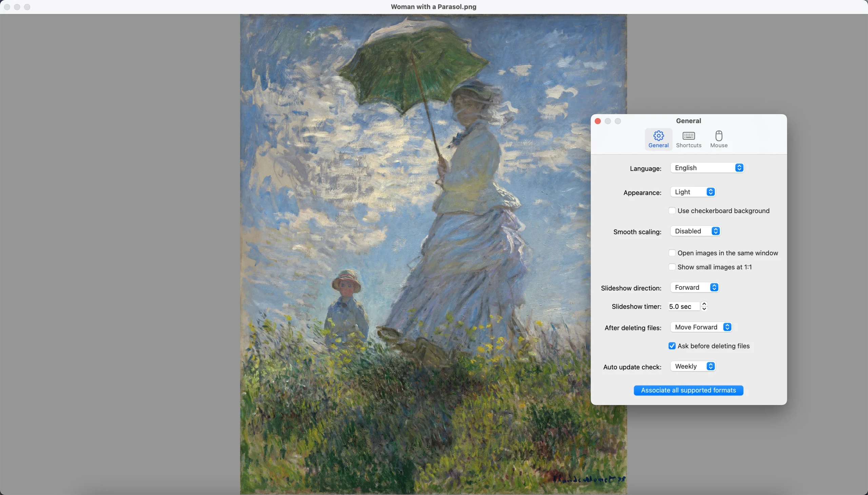This screenshot has height=495, width=868.
Task: Uncheck Ask before deleting files
Action: point(672,346)
